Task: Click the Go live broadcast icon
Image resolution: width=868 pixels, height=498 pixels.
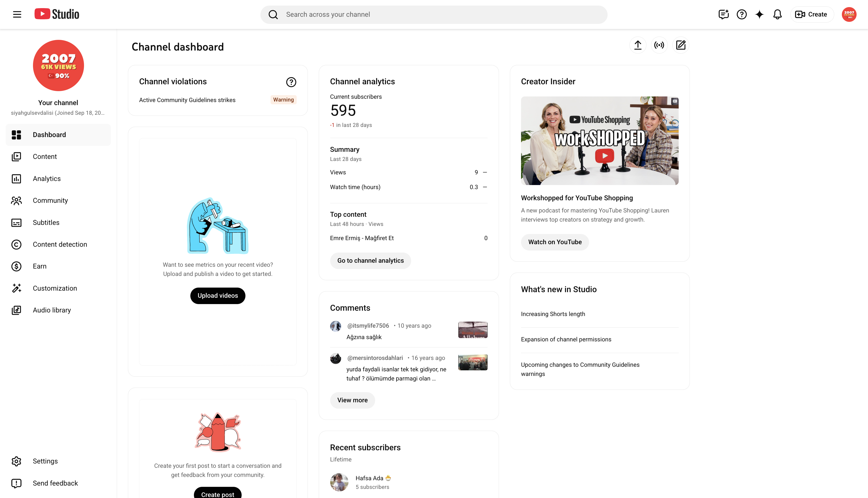Action: pyautogui.click(x=659, y=45)
